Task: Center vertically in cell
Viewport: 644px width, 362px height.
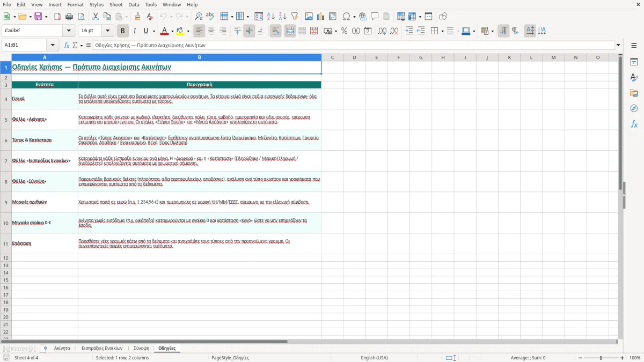Action: (250, 31)
